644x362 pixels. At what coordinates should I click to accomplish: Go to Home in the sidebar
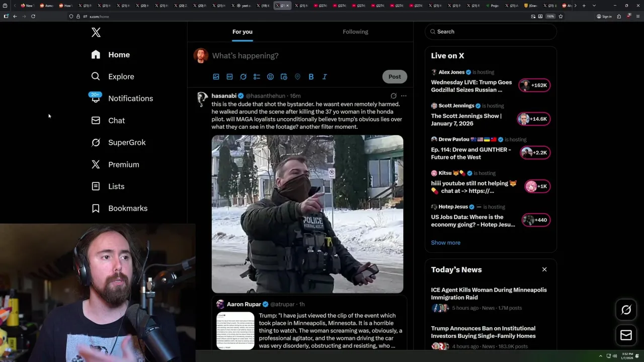[x=110, y=55]
